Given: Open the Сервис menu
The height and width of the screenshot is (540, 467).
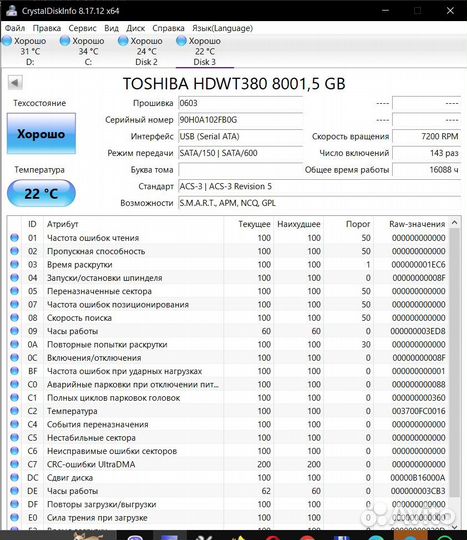Looking at the screenshot, I should pos(82,28).
